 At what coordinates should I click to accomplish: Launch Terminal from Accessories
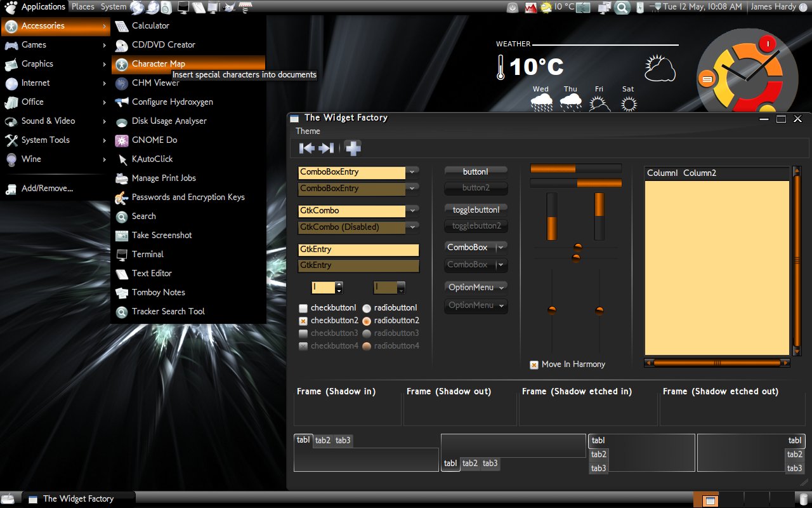coord(188,254)
